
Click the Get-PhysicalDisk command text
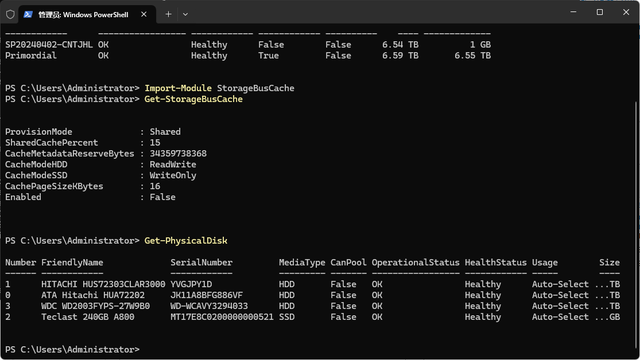pyautogui.click(x=186, y=240)
